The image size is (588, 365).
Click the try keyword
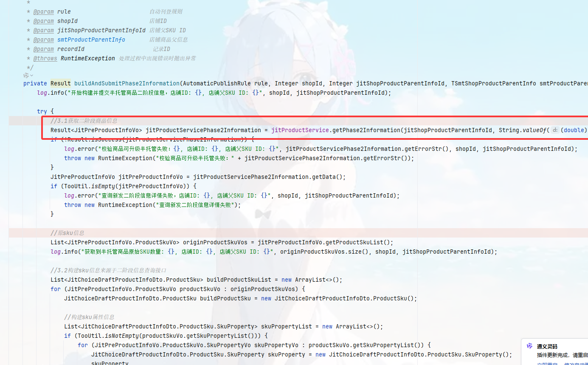coord(42,112)
